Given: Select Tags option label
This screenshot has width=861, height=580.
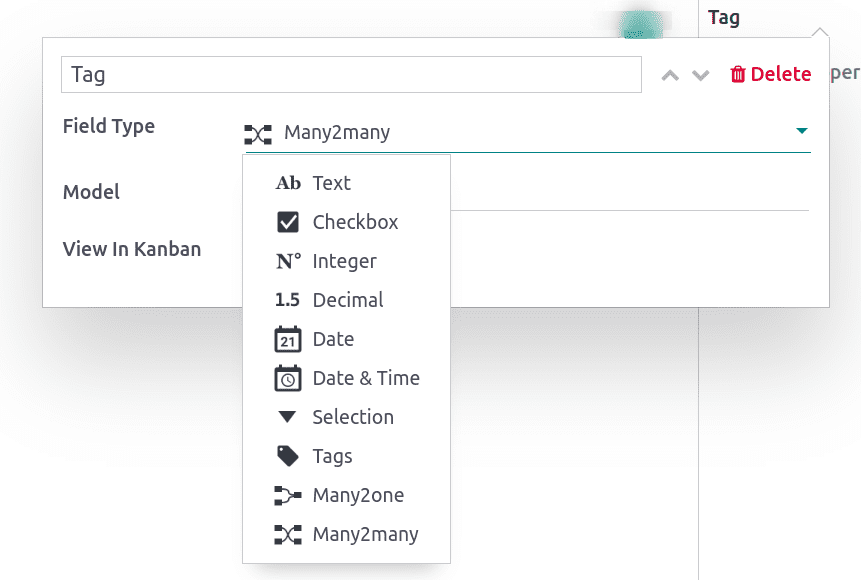Looking at the screenshot, I should (332, 456).
